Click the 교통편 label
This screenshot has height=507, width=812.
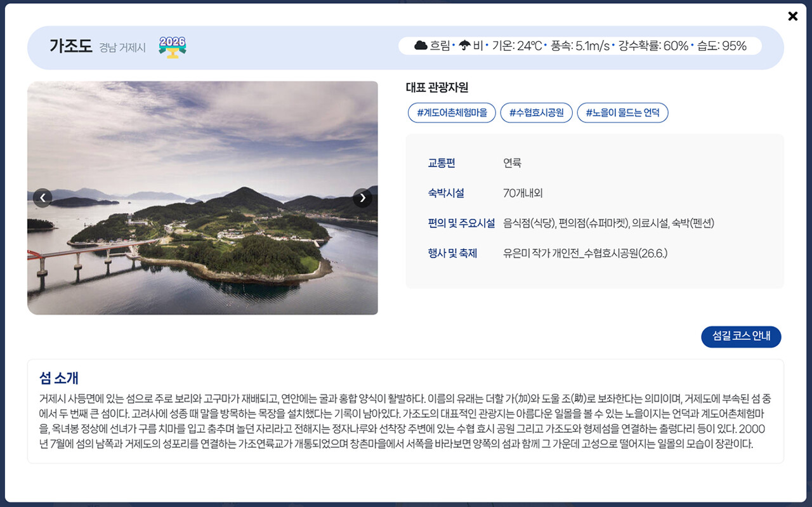(442, 163)
